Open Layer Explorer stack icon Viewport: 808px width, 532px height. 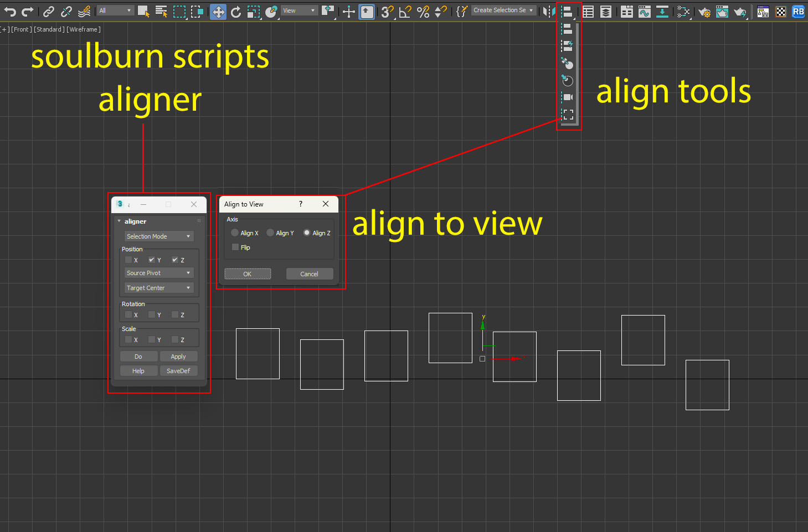[606, 11]
